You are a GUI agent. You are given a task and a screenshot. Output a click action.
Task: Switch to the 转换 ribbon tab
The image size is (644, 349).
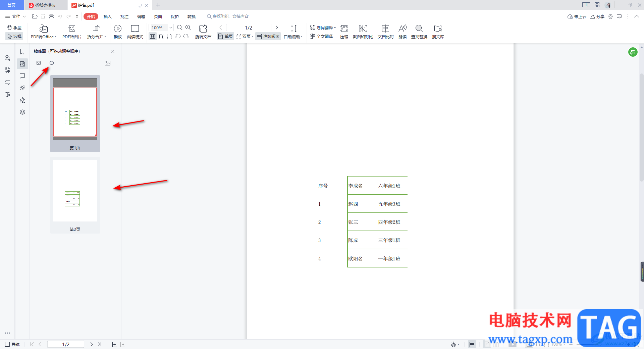click(191, 16)
